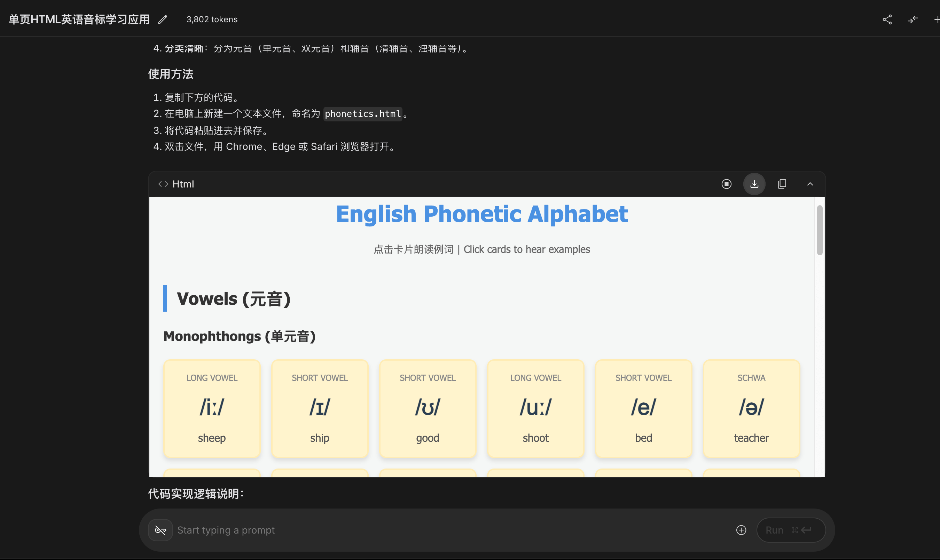940x560 pixels.
Task: Select the /e/ bed card
Action: [643, 409]
